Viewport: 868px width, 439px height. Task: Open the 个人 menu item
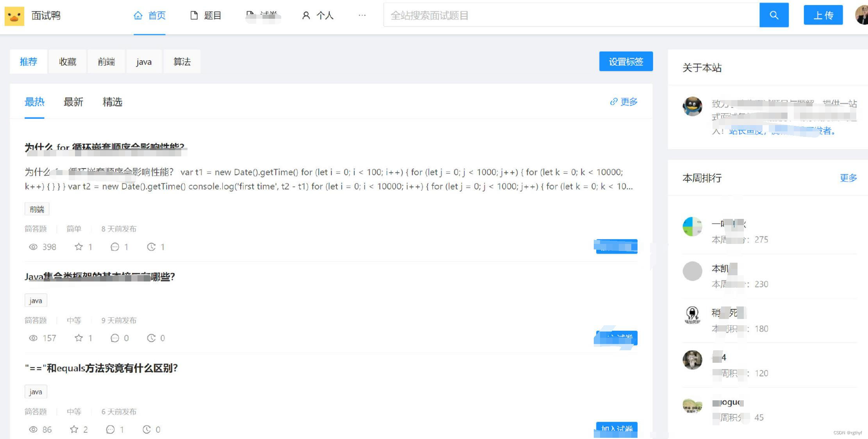tap(318, 16)
